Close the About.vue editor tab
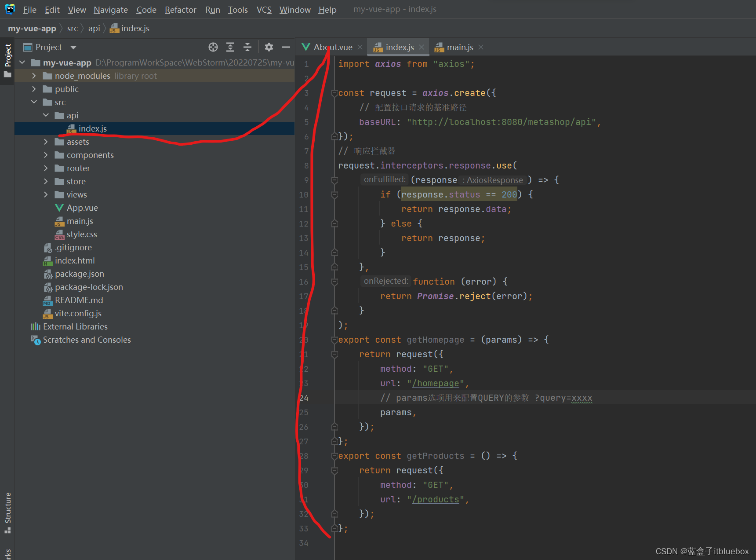 (x=360, y=47)
